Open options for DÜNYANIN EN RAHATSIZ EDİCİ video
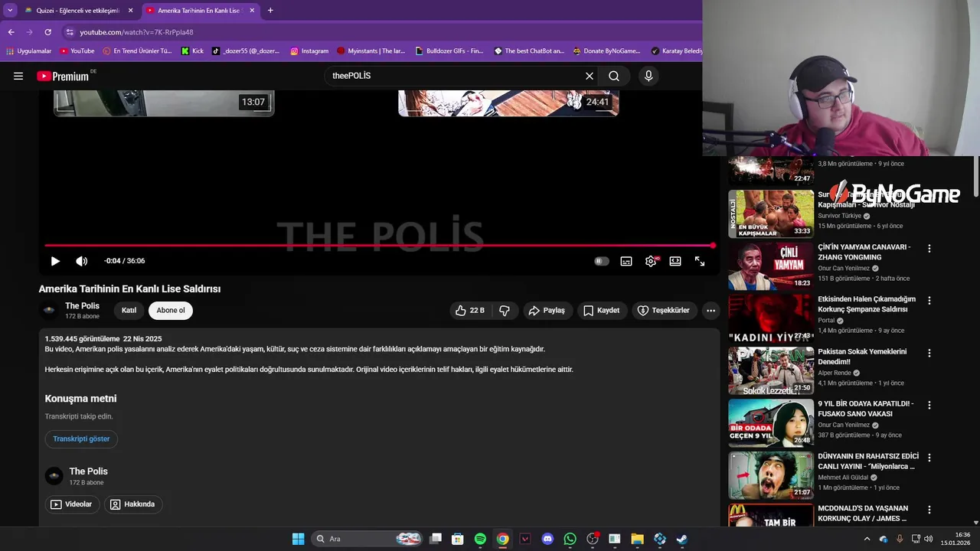 click(929, 458)
